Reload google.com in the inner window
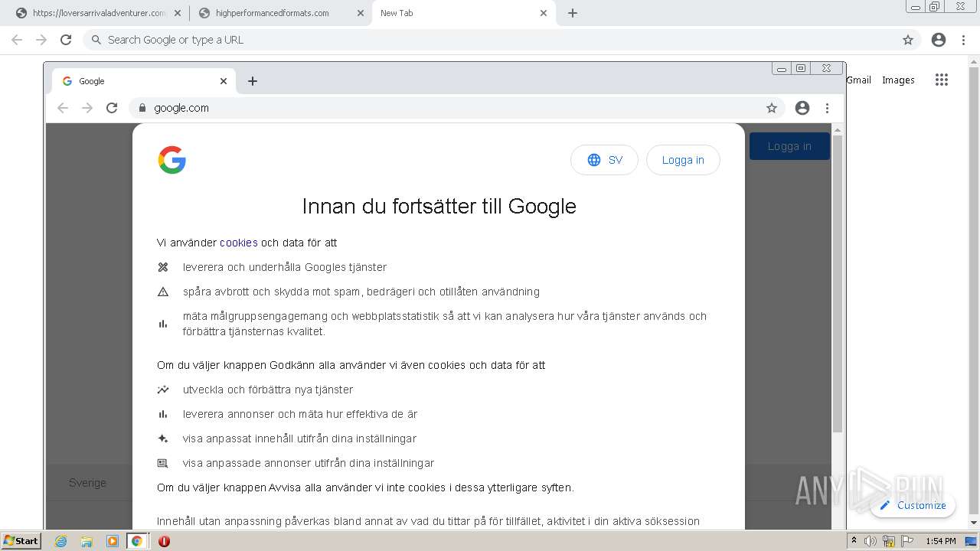The width and height of the screenshot is (980, 551). [112, 108]
